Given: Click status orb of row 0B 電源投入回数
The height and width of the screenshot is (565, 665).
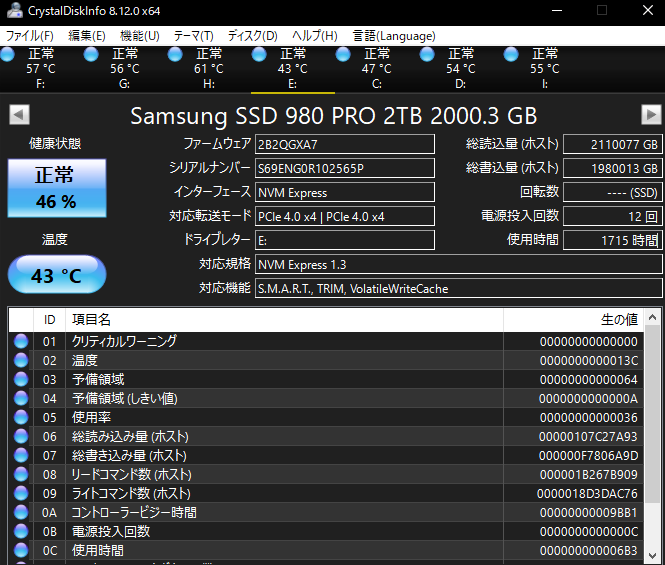Looking at the screenshot, I should (21, 531).
